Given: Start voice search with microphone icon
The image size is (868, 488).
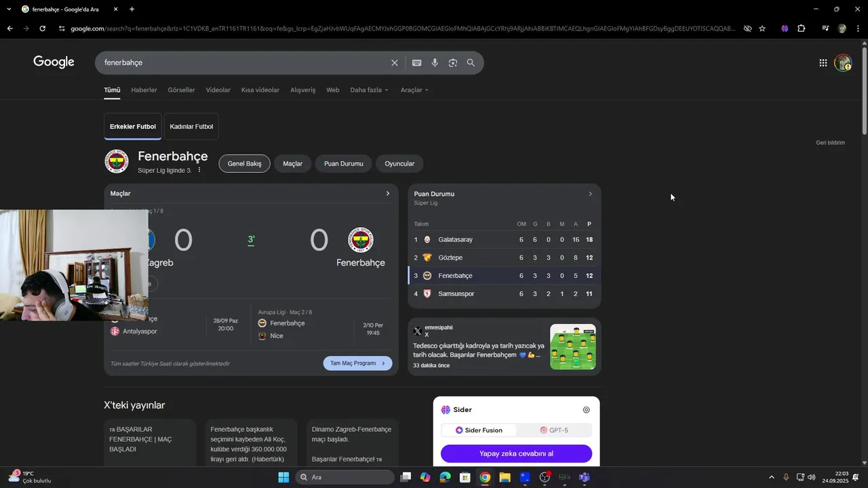Looking at the screenshot, I should point(435,62).
